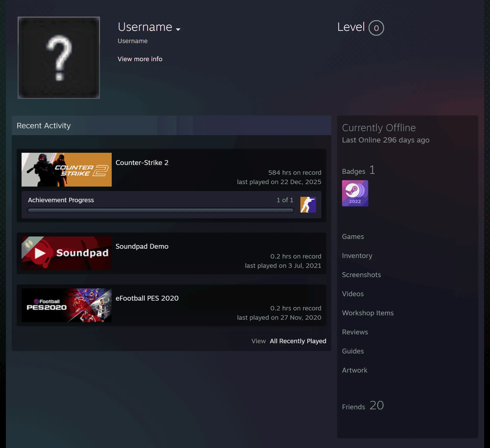Open the Games section link
Screen dimensions: 490x448
tap(353, 236)
